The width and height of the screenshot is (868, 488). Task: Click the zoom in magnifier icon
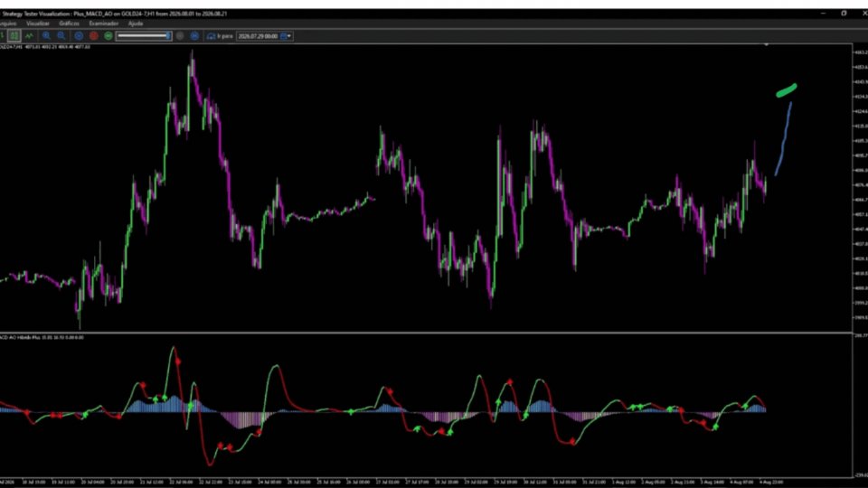coord(46,36)
